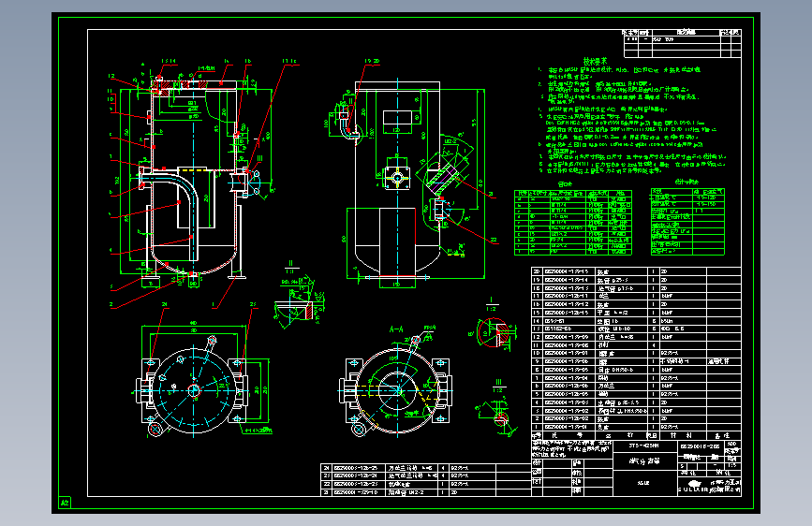Screen dimensions: 812x526
Task: Select the center hub of bottom-left plan view
Action: point(194,390)
